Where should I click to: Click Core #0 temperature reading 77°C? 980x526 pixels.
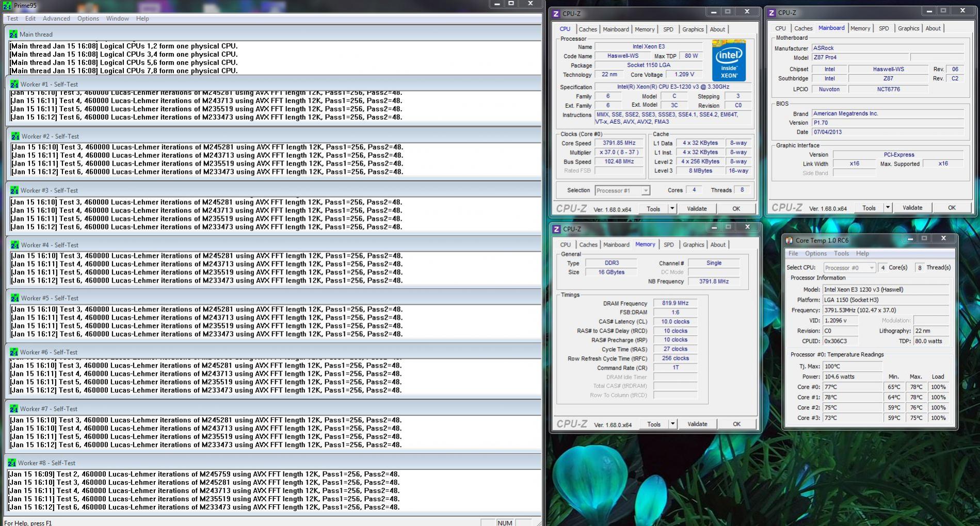click(x=853, y=387)
